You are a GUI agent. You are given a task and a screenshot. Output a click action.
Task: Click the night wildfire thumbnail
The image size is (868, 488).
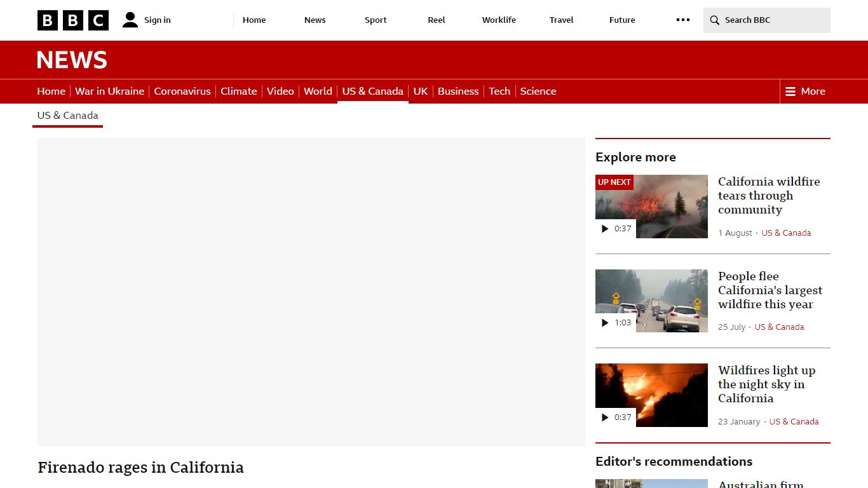[651, 395]
